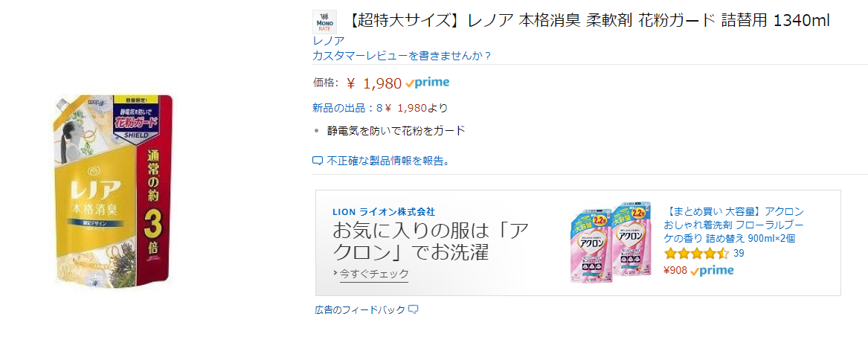
Task: Click the 広告のフィードバック link
Action: click(361, 309)
